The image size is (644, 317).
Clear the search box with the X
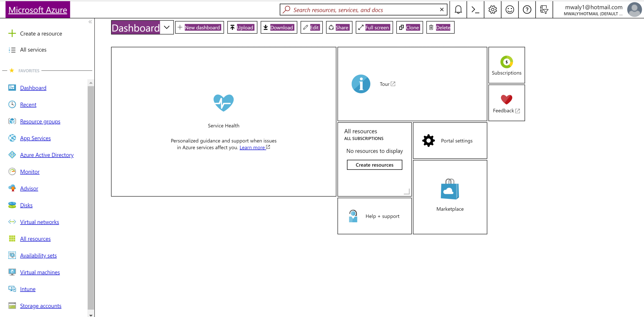442,10
